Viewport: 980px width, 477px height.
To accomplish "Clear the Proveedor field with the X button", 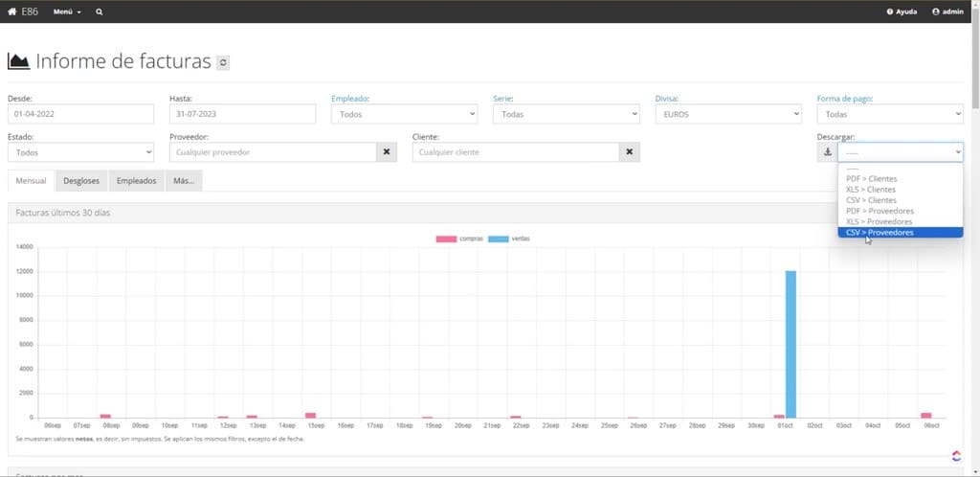I will (x=387, y=152).
